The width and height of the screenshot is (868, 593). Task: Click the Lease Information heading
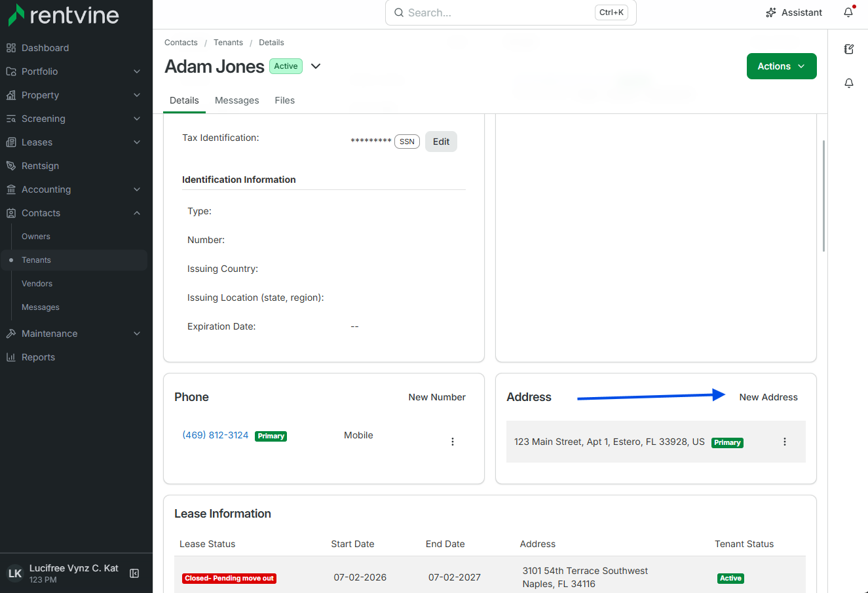[x=223, y=514]
